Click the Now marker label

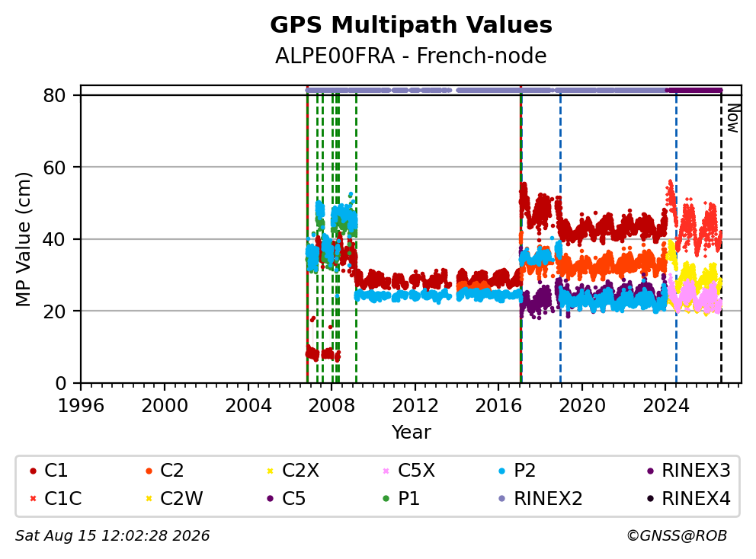coord(733,118)
